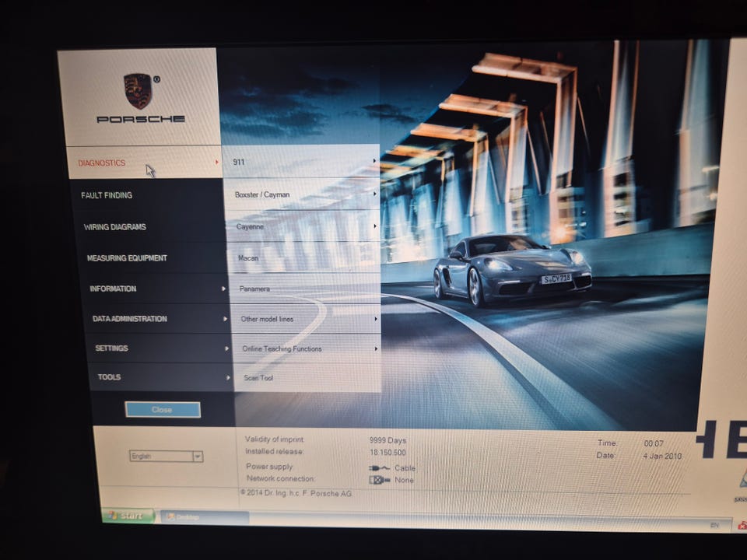
Task: Click the network connection status icon
Action: (x=379, y=480)
